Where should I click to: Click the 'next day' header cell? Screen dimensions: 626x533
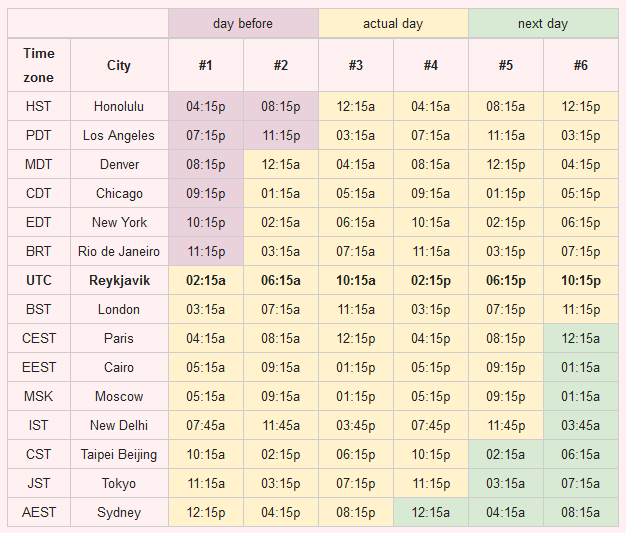point(543,24)
